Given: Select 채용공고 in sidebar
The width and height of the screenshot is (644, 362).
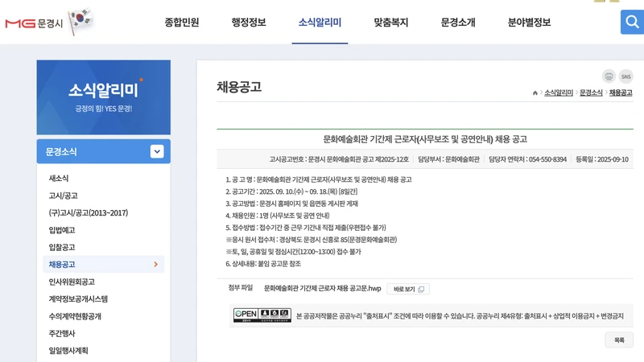Looking at the screenshot, I should [104, 265].
